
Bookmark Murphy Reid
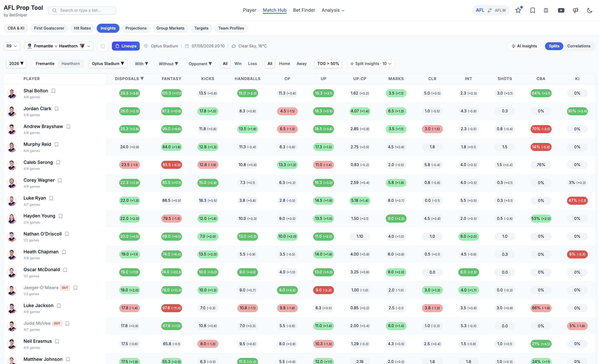click(x=56, y=144)
